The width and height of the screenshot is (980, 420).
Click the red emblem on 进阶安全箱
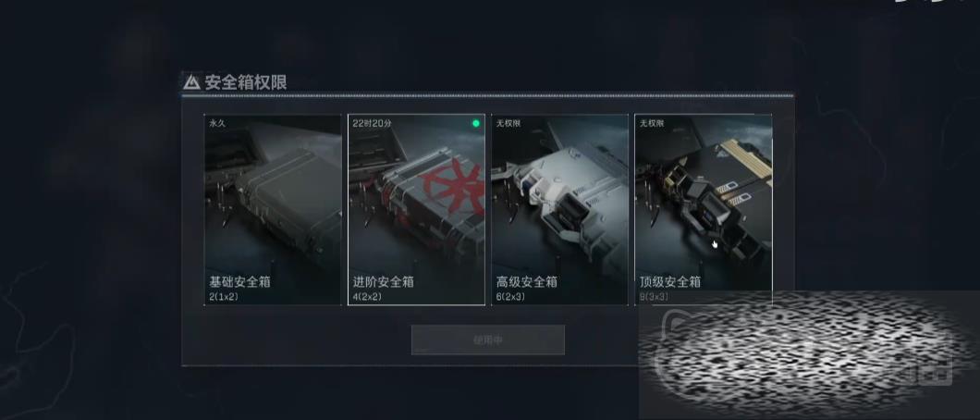(454, 184)
